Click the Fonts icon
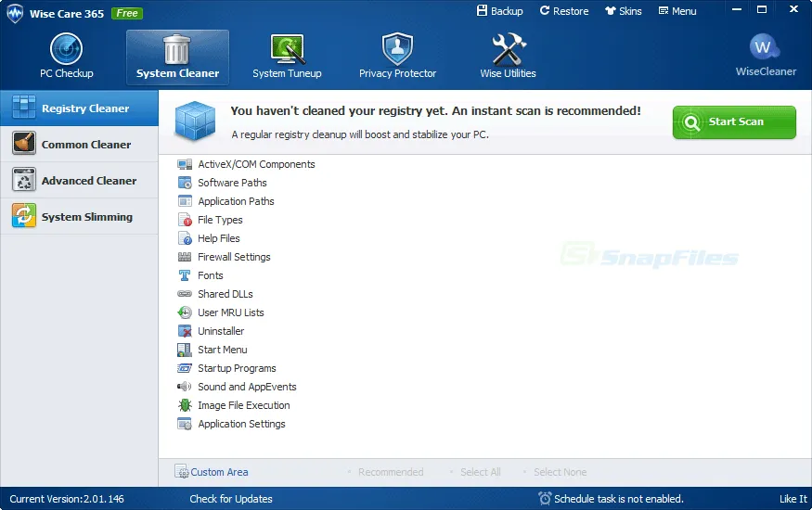 [185, 275]
